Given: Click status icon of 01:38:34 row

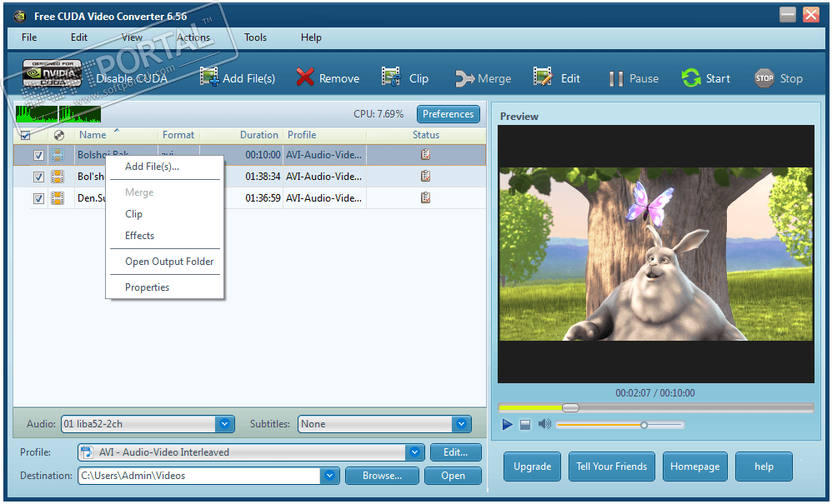Looking at the screenshot, I should click(425, 176).
